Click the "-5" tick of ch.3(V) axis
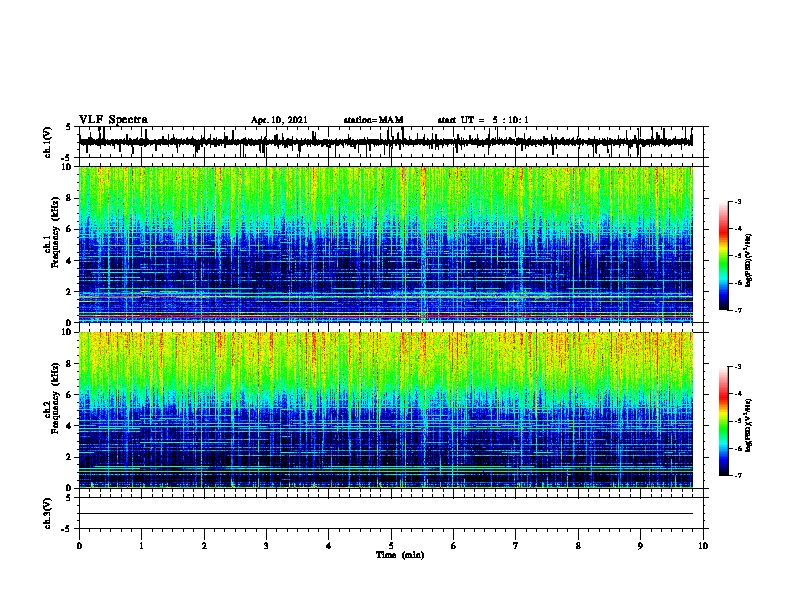The width and height of the screenshot is (792, 612). coord(67,529)
